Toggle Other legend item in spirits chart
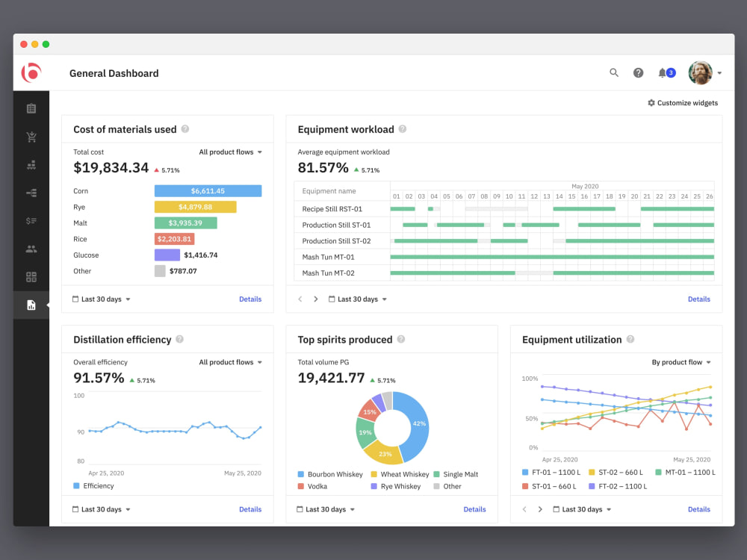The width and height of the screenshot is (747, 560). (x=447, y=486)
